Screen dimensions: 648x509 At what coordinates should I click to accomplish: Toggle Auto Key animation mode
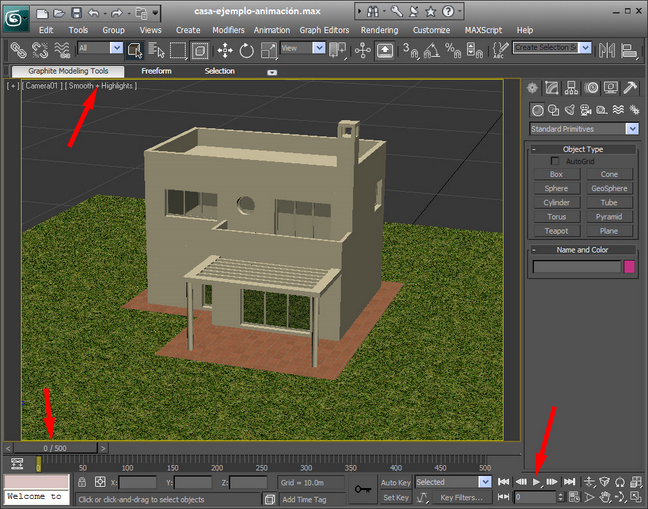click(395, 482)
